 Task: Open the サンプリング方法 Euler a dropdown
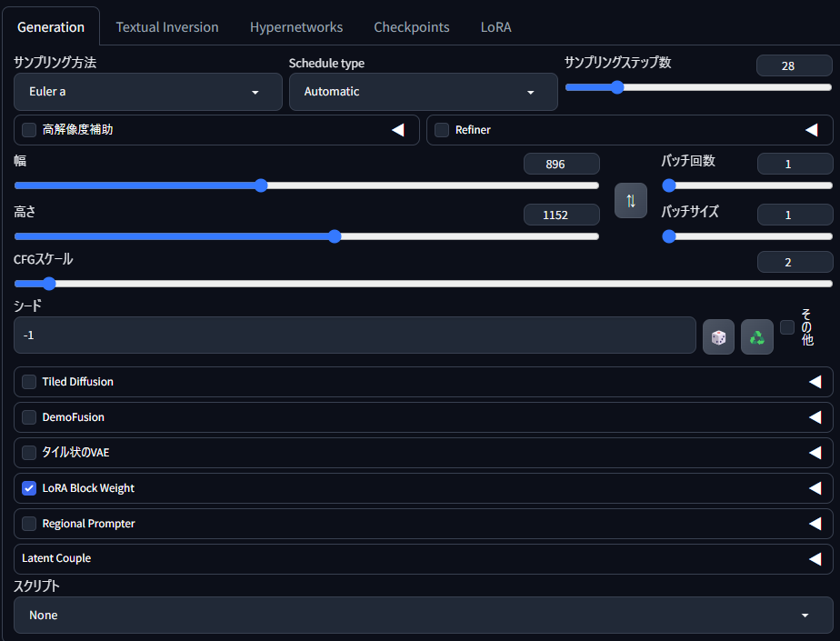click(147, 92)
